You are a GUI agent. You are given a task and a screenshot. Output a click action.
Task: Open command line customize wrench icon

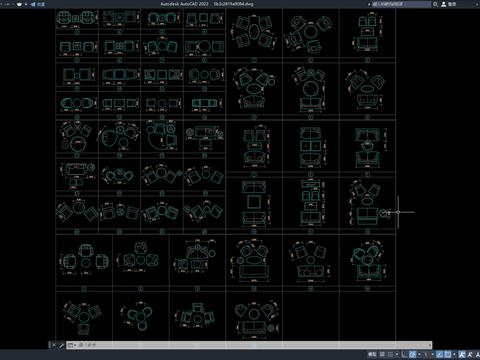coord(61,345)
